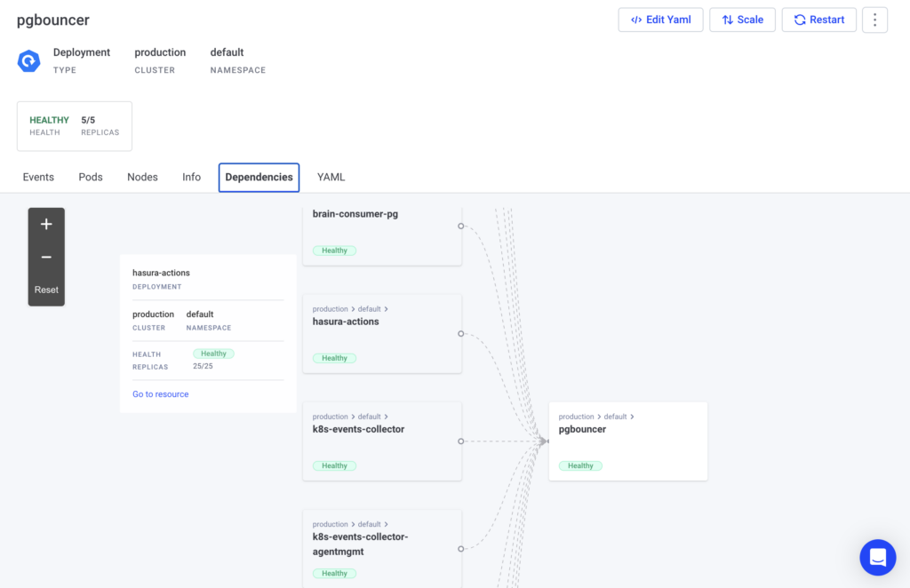Select the Dependencies tab

(259, 178)
